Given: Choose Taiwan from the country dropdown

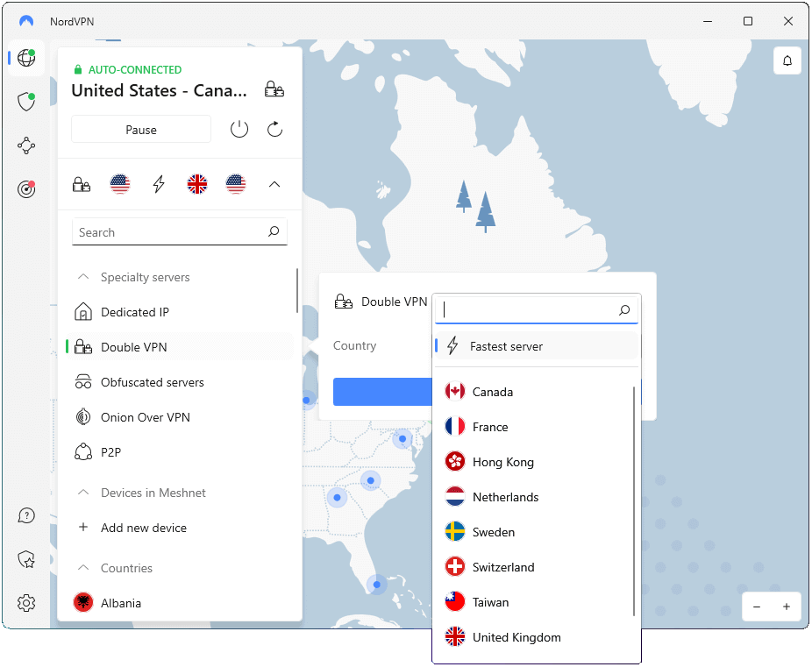Looking at the screenshot, I should click(x=537, y=602).
